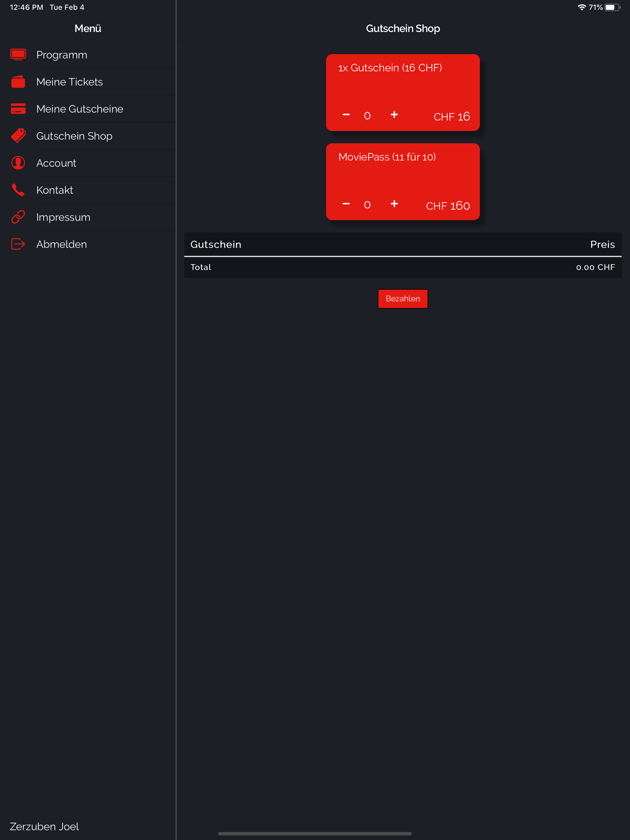Click the Impressum link chain icon

pos(18,217)
